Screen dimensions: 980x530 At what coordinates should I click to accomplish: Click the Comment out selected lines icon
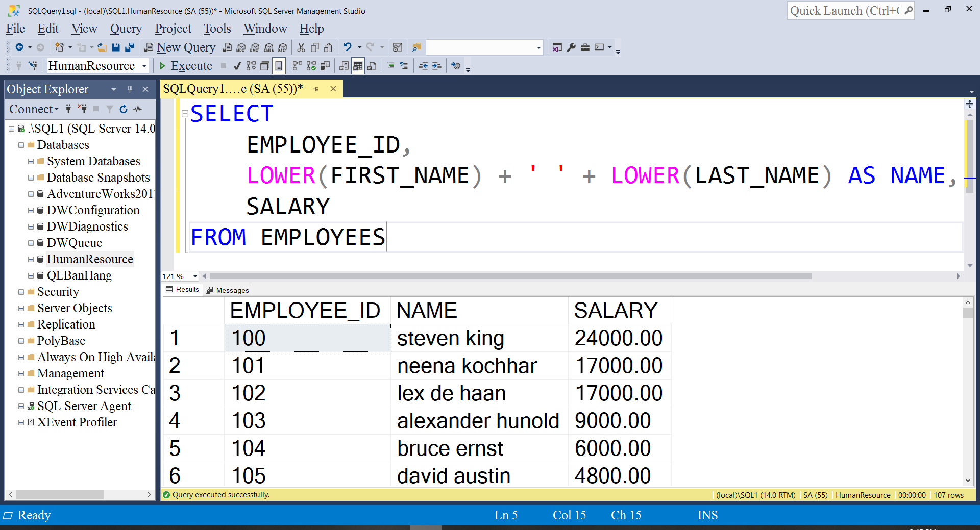[390, 66]
